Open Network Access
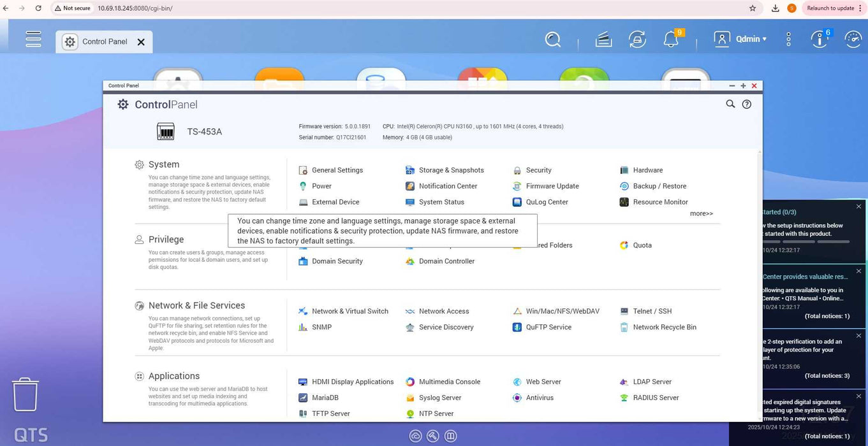This screenshot has height=446, width=868. (x=438, y=312)
